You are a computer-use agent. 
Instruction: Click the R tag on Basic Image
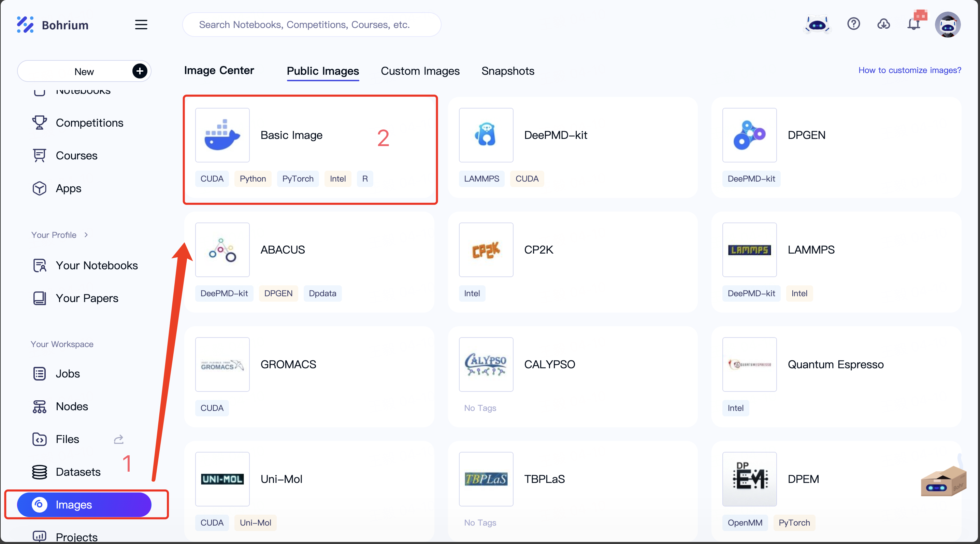click(x=365, y=179)
